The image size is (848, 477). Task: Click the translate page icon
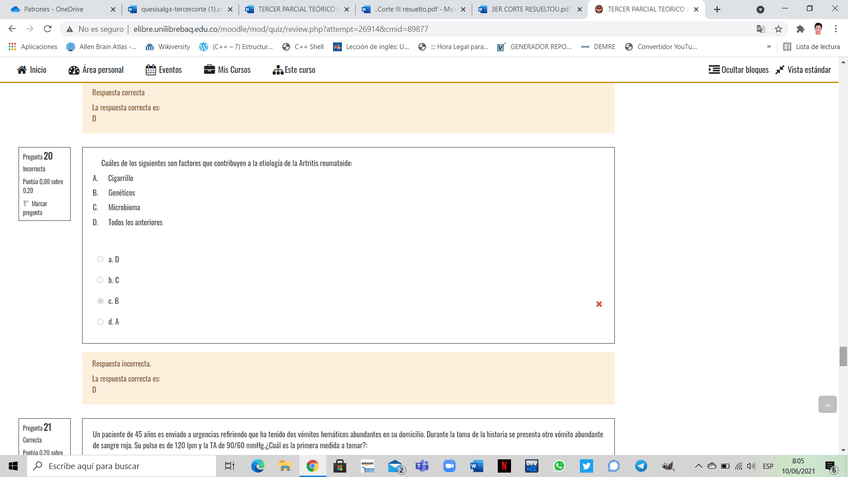(x=760, y=29)
